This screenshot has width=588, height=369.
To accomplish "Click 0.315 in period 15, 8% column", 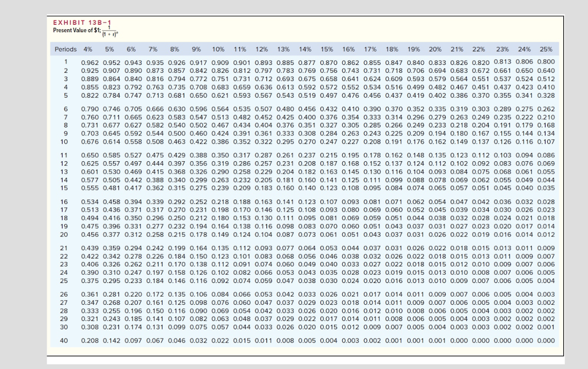I will click(x=177, y=188).
